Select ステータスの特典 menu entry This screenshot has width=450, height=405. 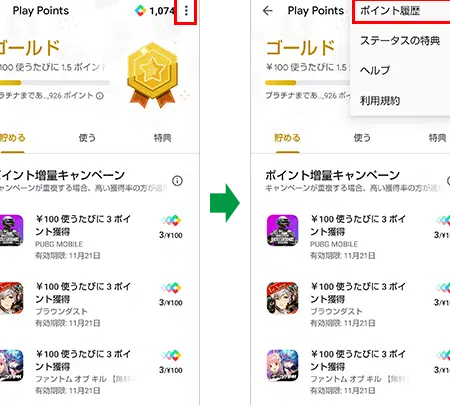click(x=400, y=41)
